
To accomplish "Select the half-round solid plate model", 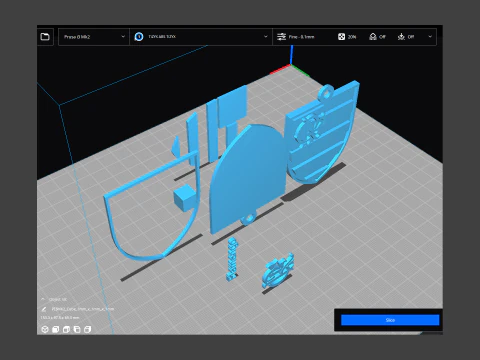I will (x=248, y=177).
